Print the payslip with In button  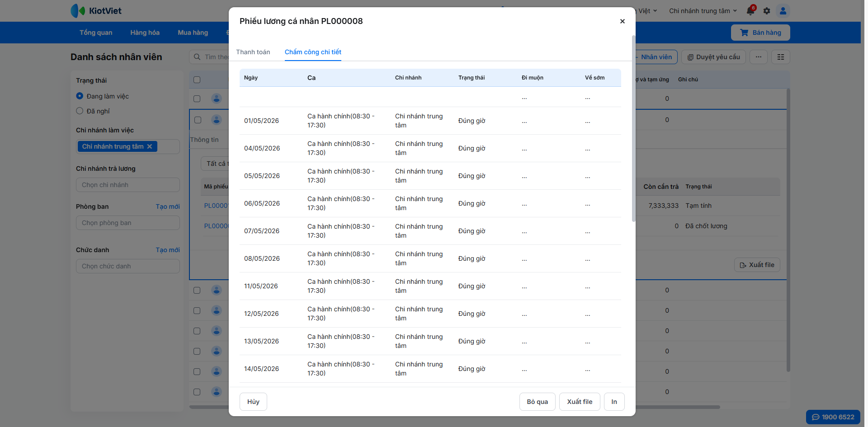click(x=614, y=402)
